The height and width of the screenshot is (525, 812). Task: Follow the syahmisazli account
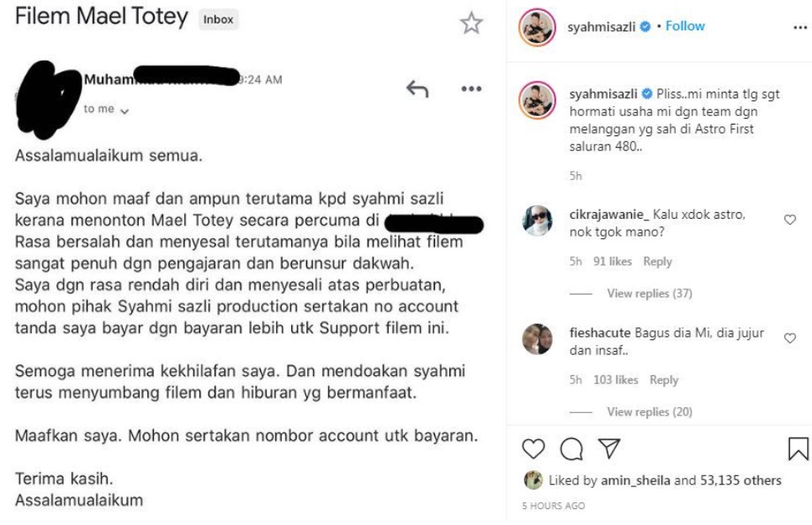pos(685,26)
